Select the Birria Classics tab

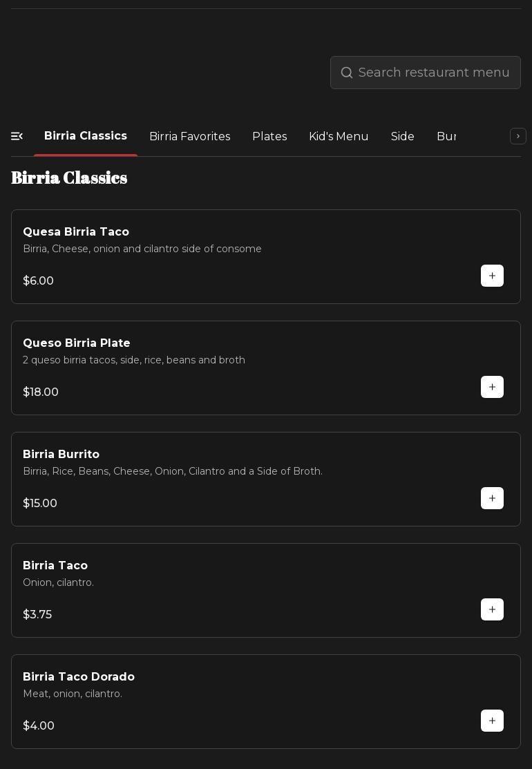pyautogui.click(x=86, y=136)
